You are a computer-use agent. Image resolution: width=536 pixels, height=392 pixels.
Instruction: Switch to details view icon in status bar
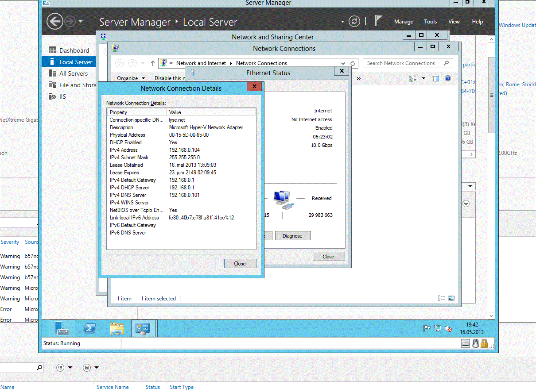(x=441, y=298)
